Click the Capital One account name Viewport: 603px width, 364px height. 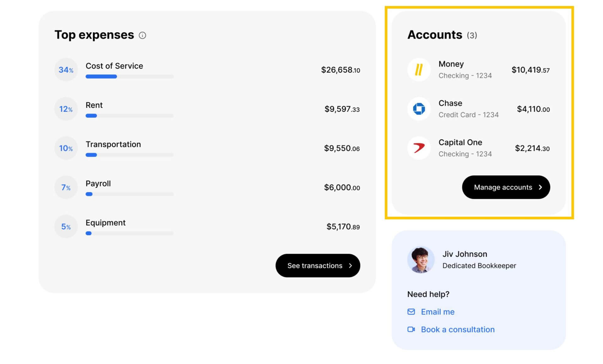point(460,142)
